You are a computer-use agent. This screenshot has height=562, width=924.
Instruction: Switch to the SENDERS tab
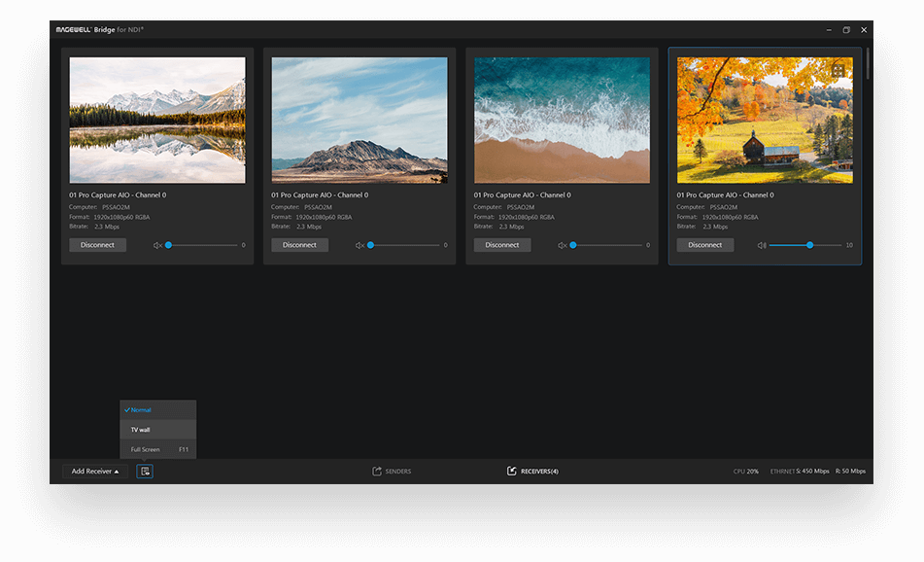392,472
